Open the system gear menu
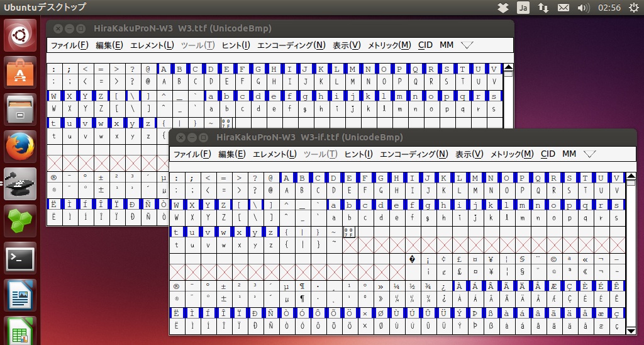644x345 pixels. pyautogui.click(x=634, y=8)
